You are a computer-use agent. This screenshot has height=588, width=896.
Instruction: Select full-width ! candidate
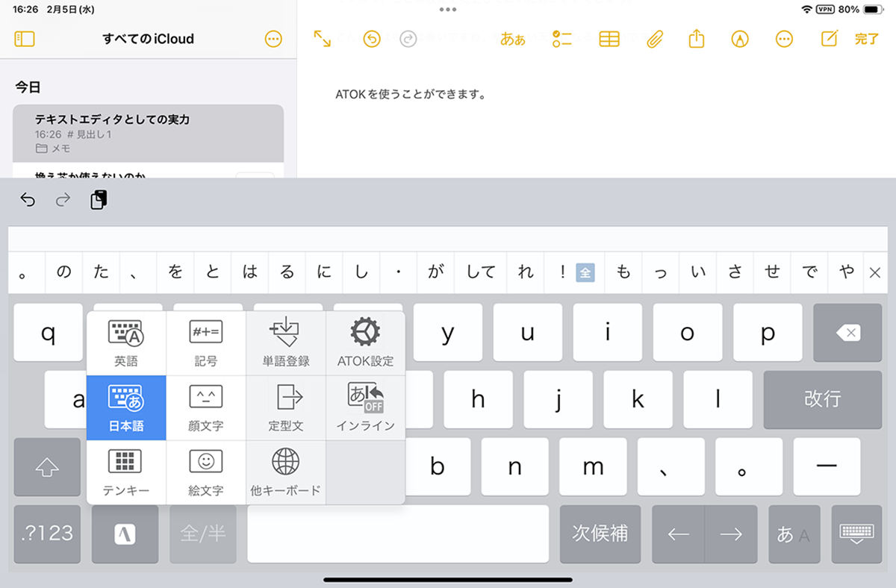[574, 273]
